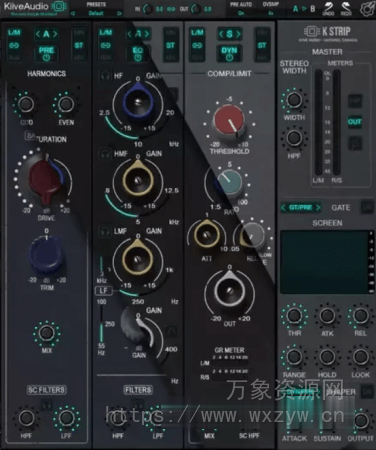Click right arrow of Harmonics A selector
376x450 pixels.
click(55, 34)
